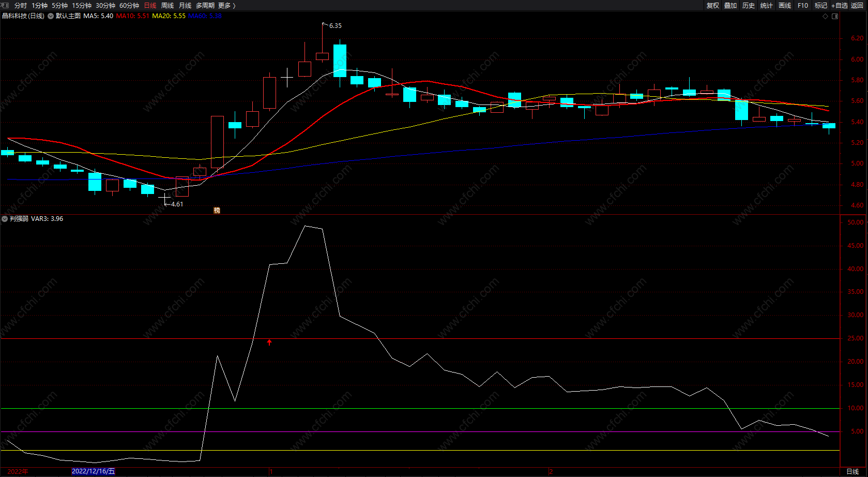Activate the 画线 drawing tools
The image size is (868, 477).
tap(785, 6)
